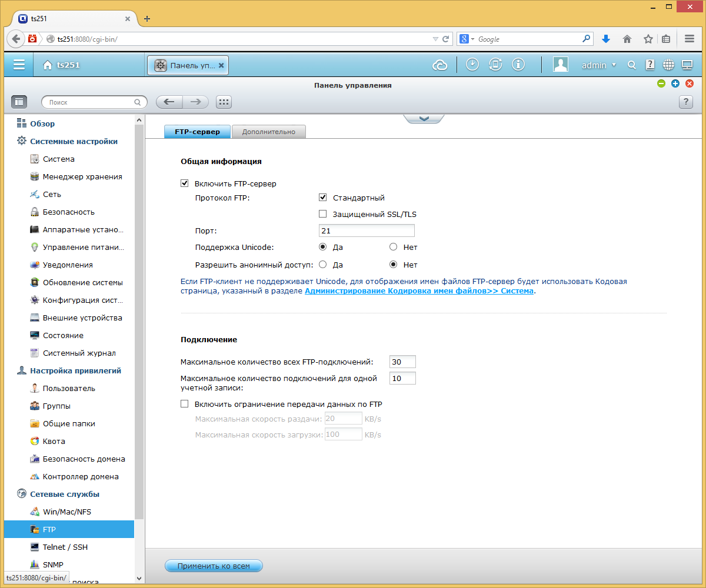Open a new browser tab with plus

(x=147, y=18)
